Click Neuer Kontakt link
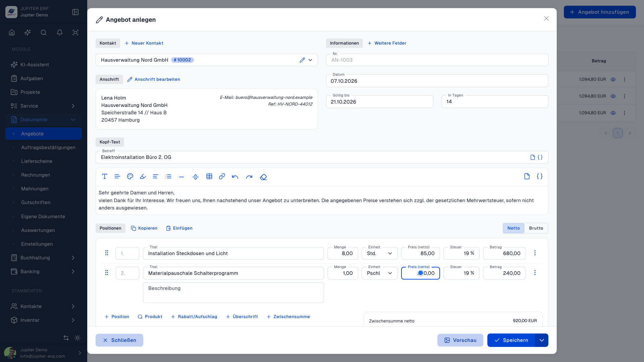Image resolution: width=644 pixels, height=362 pixels. click(144, 43)
